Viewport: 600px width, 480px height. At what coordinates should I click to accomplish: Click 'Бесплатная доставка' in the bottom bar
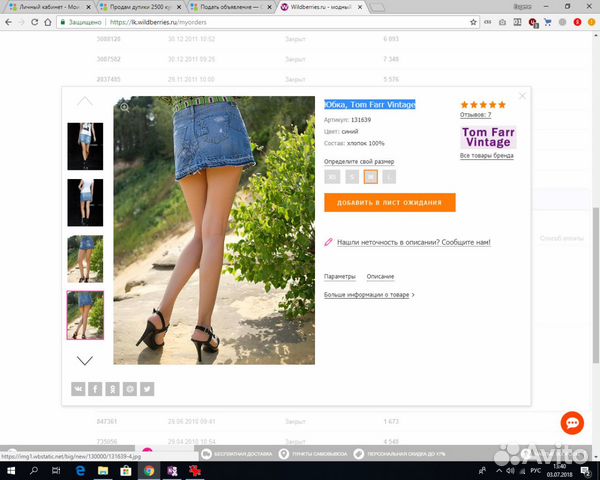coord(237,454)
